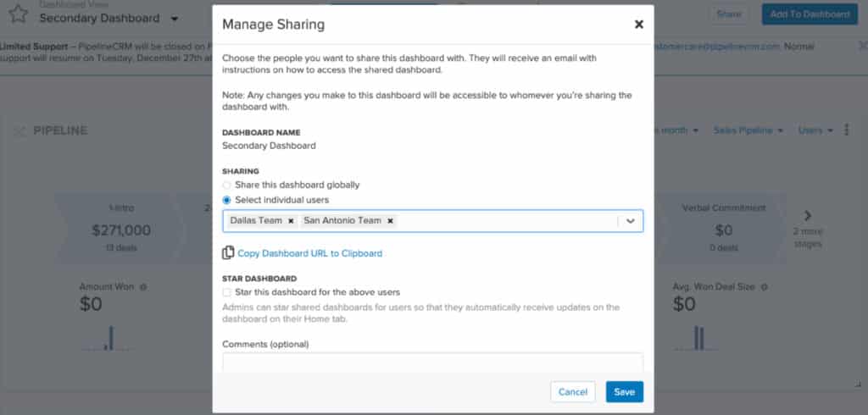Click the 'Manage Sharing' dialog title

click(274, 25)
